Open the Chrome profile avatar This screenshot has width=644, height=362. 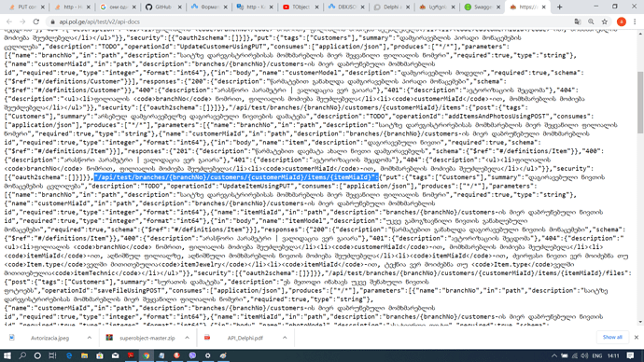coord(622,21)
